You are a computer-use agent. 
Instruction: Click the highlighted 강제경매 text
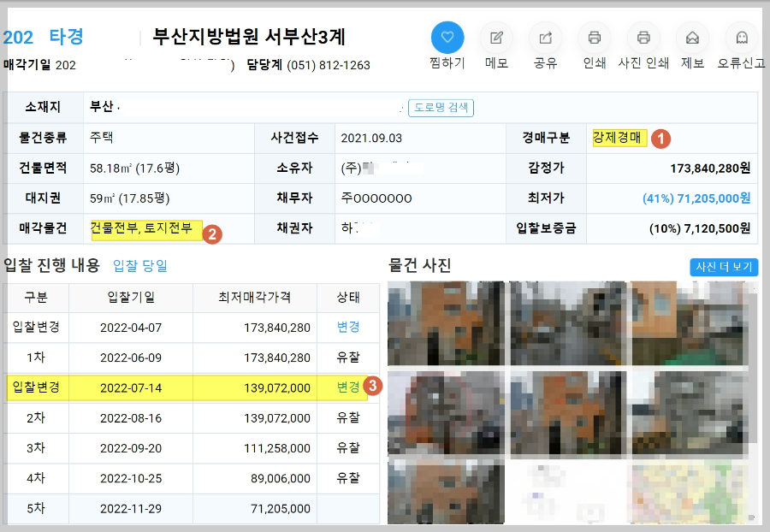pyautogui.click(x=619, y=136)
